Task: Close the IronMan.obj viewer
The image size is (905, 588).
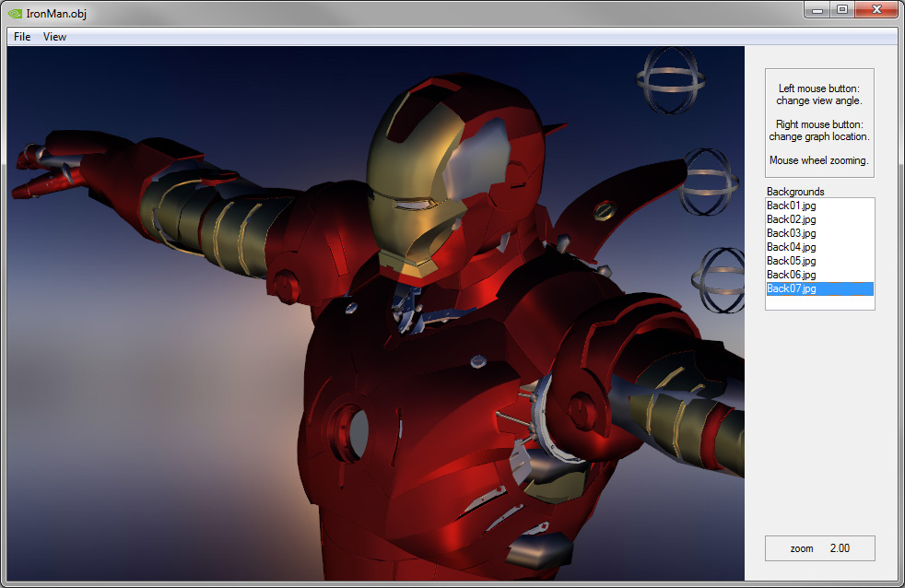Action: point(876,10)
